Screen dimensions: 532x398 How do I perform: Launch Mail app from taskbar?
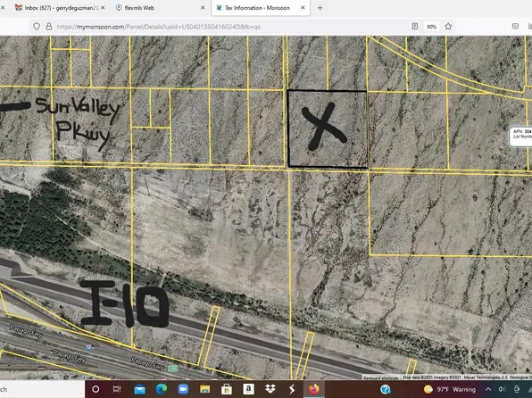click(x=139, y=389)
